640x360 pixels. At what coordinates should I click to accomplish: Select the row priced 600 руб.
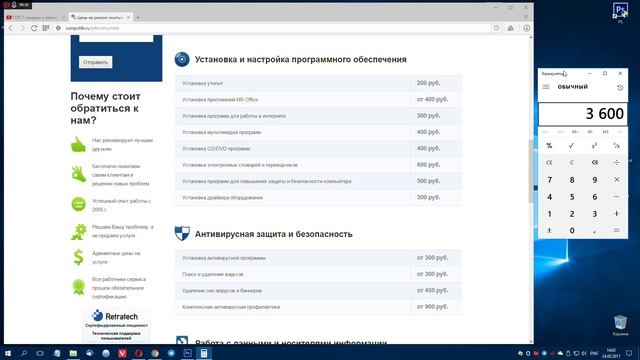coord(318,165)
